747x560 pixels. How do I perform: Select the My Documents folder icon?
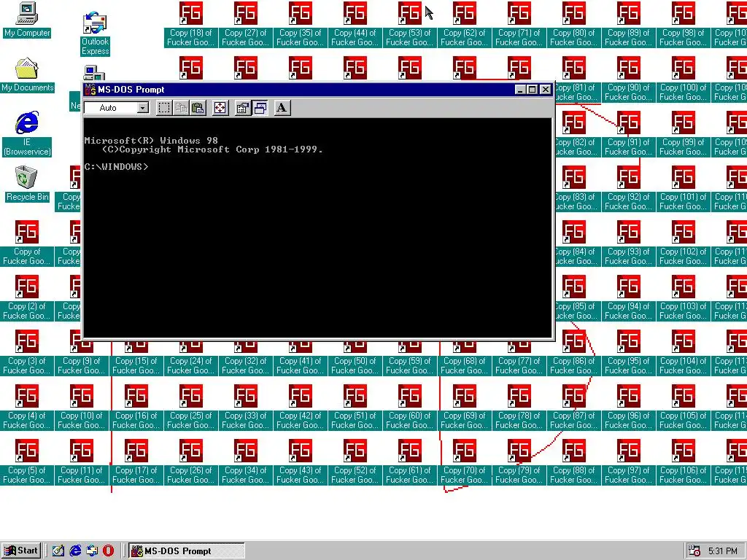click(27, 75)
